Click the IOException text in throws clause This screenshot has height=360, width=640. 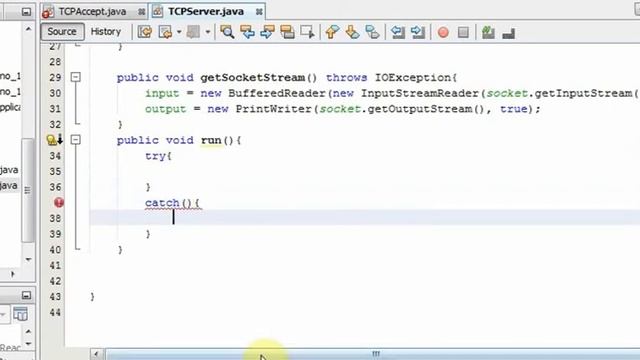point(413,78)
